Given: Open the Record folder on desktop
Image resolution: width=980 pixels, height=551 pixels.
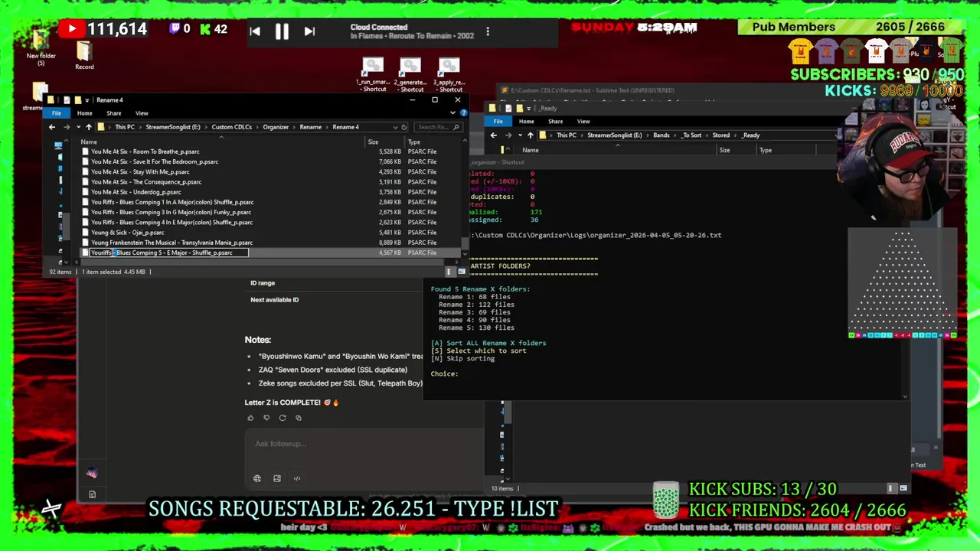Looking at the screenshot, I should 84,55.
